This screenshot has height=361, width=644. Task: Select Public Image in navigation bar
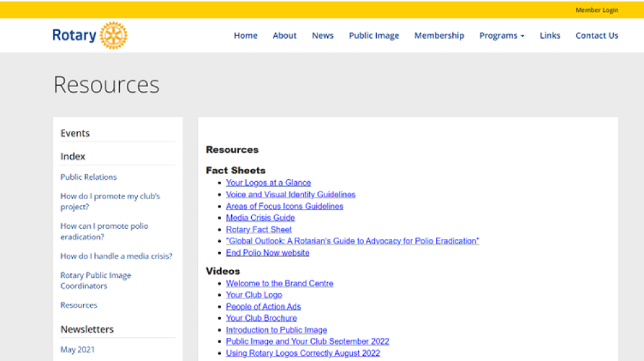(374, 36)
